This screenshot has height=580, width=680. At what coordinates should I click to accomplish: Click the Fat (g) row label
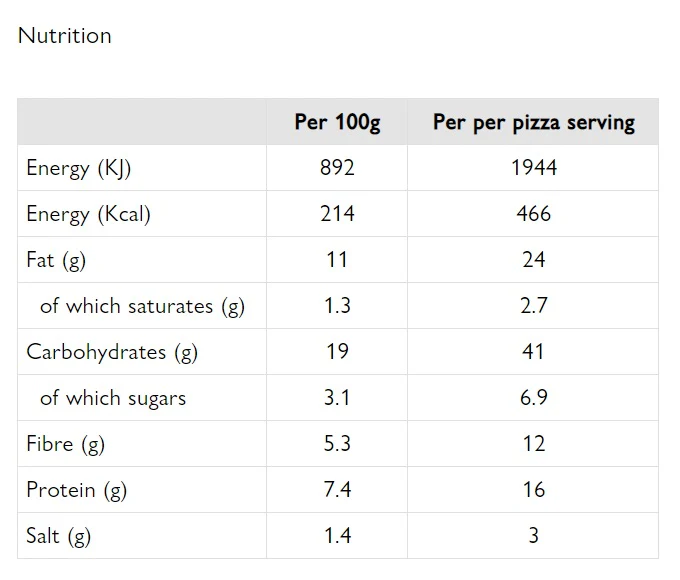coord(56,260)
